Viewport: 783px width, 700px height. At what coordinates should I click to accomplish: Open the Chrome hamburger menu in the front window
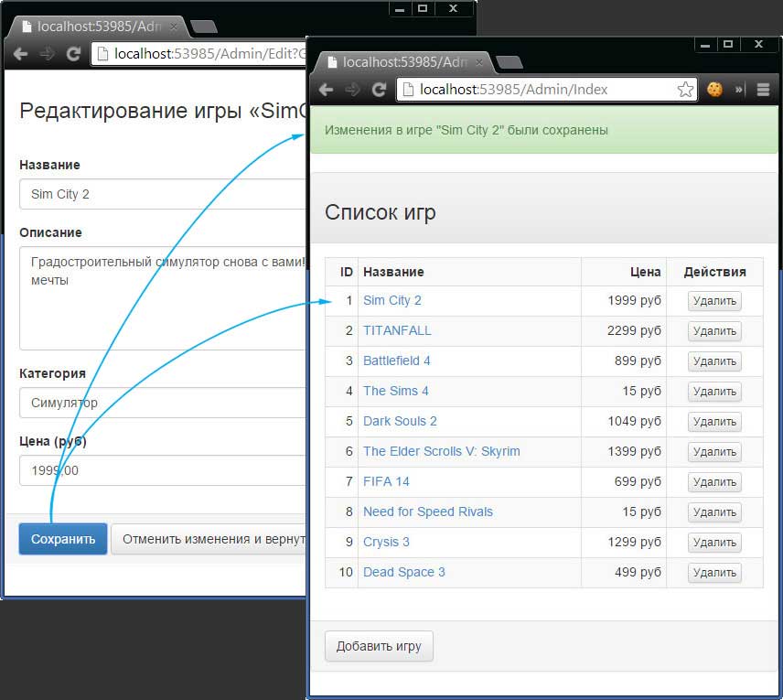pyautogui.click(x=763, y=90)
